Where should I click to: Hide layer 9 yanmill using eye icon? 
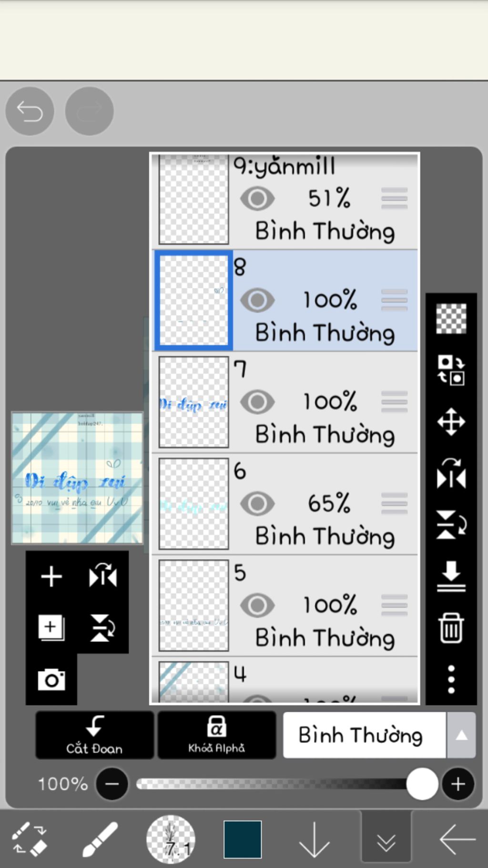pos(257,198)
